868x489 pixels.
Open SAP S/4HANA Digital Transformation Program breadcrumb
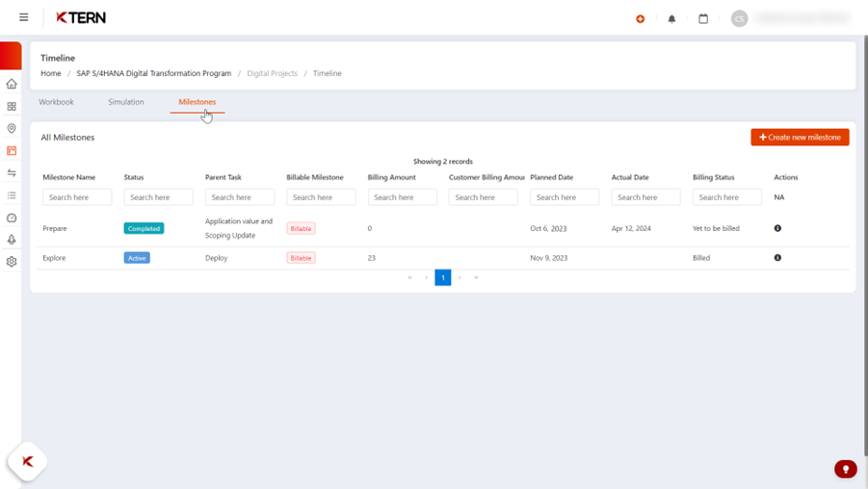coord(154,73)
